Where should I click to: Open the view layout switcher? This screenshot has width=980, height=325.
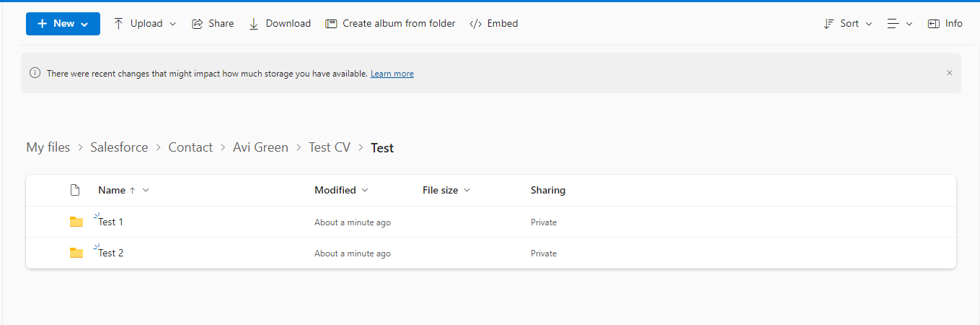pos(900,24)
